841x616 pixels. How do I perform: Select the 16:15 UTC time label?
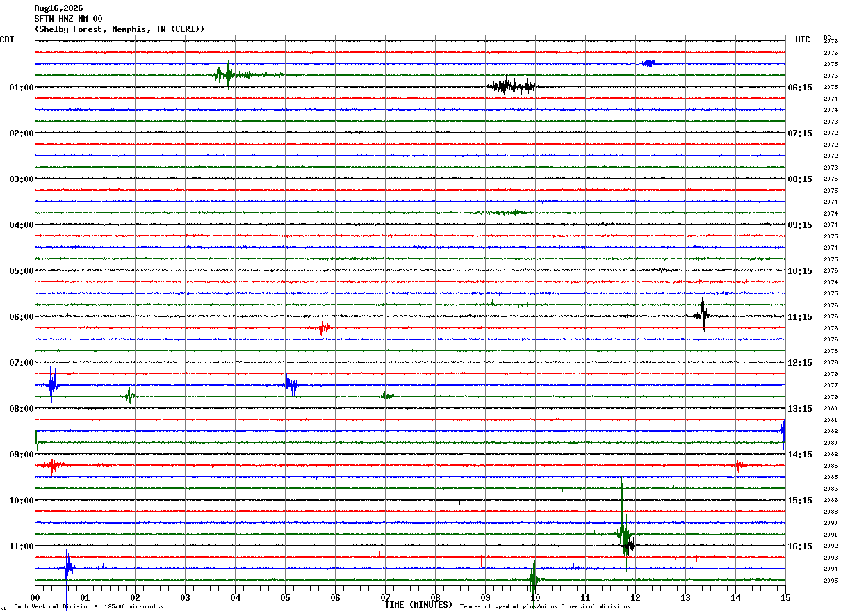point(800,546)
